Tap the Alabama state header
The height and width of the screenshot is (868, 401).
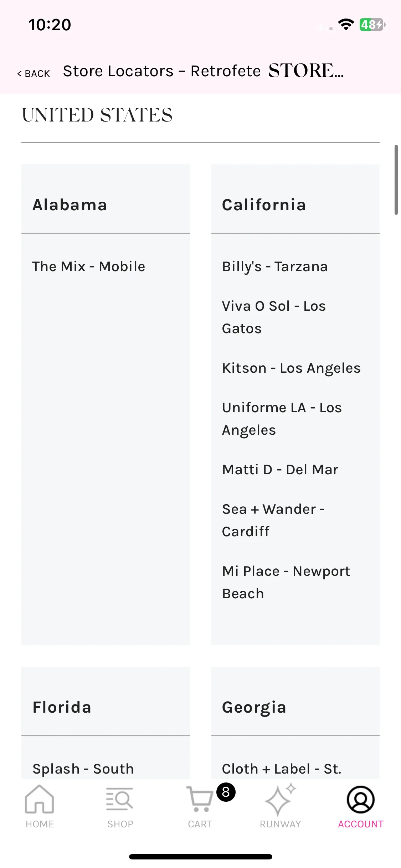tap(70, 205)
